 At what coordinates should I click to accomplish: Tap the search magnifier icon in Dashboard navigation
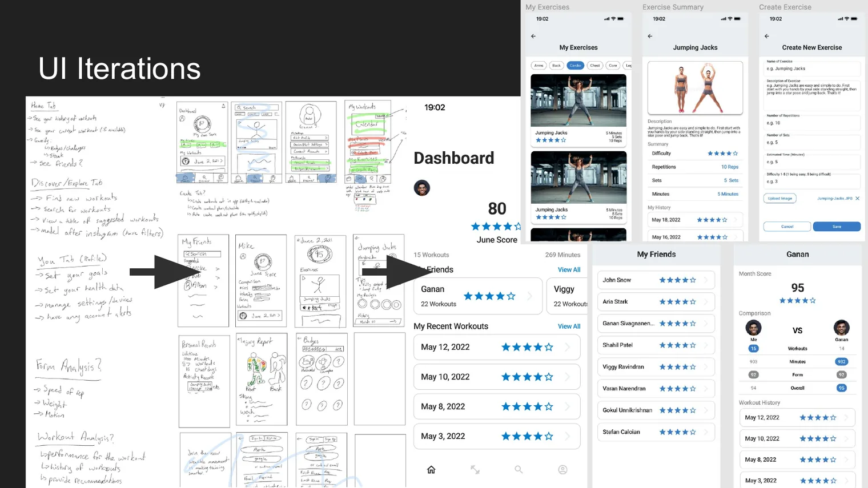[x=519, y=470]
